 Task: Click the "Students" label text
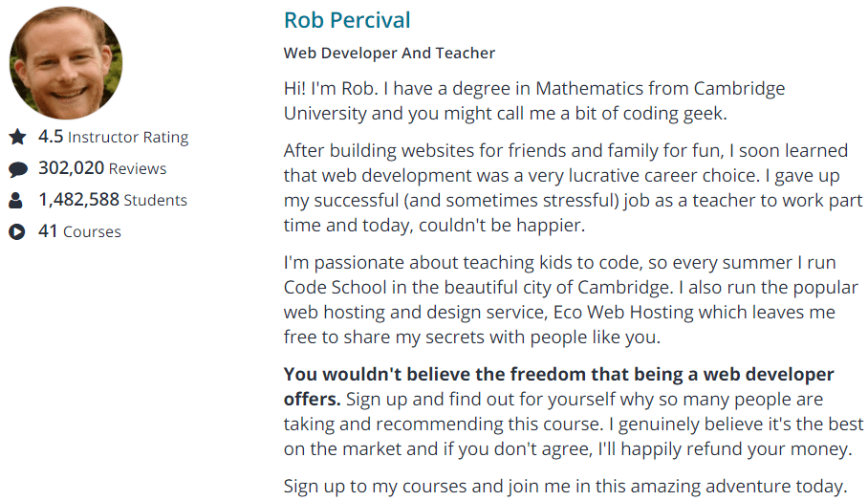156,200
